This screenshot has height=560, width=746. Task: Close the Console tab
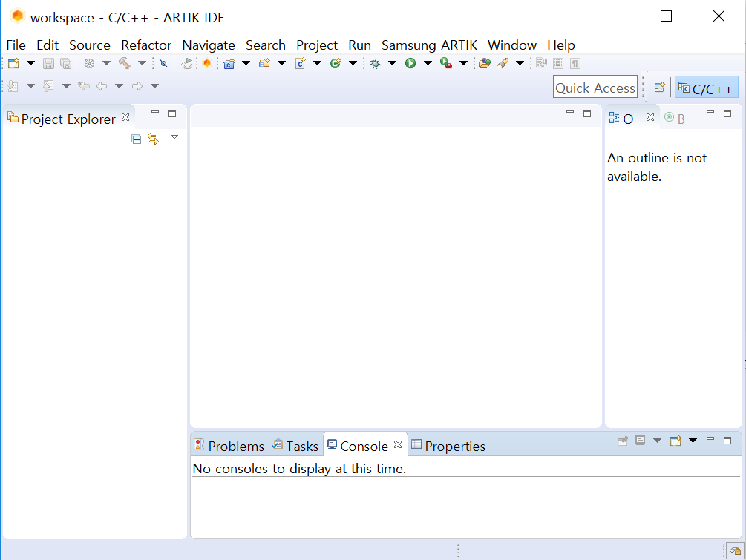tap(398, 444)
